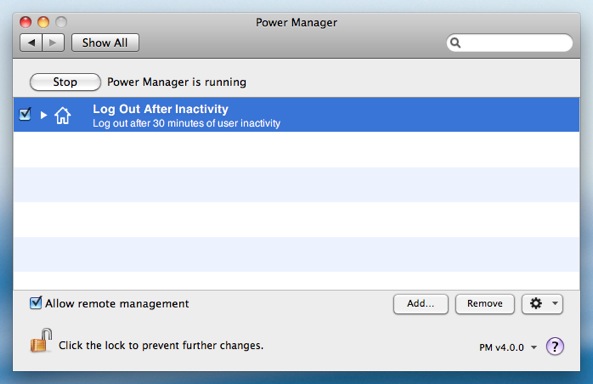Open help with the question mark button
The width and height of the screenshot is (593, 384).
(555, 346)
